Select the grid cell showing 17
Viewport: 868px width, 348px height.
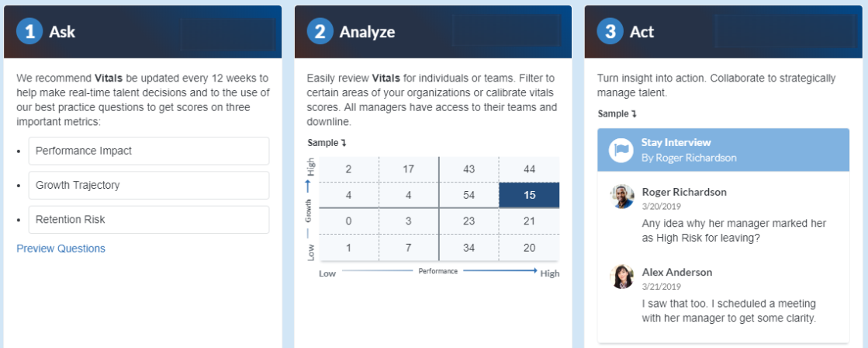coord(409,169)
